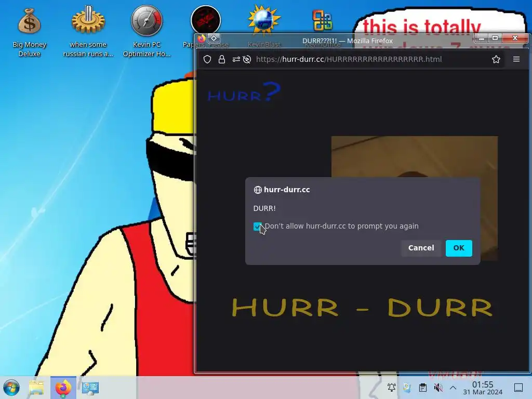
Task: Click Cancel in the hurr-durr.cc dialog
Action: click(x=421, y=248)
